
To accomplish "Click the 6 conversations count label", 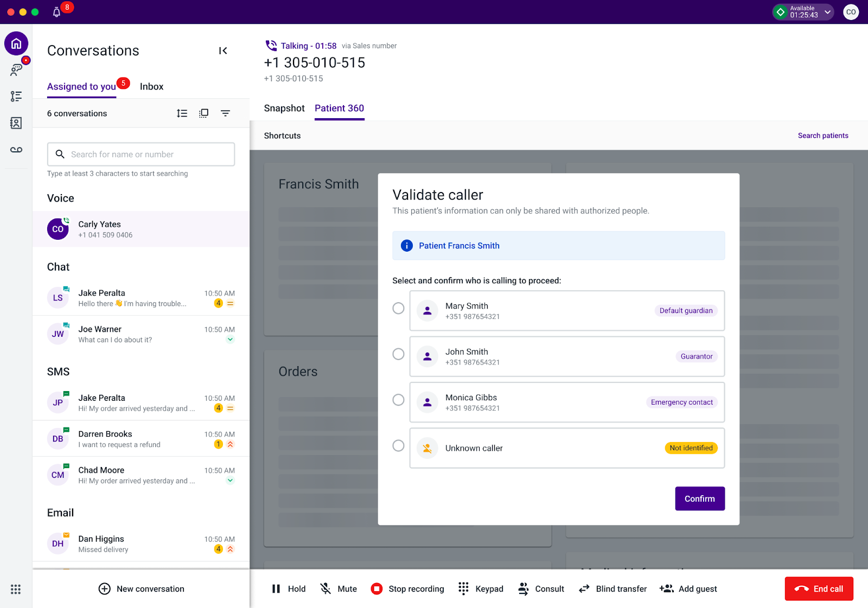I will [77, 113].
